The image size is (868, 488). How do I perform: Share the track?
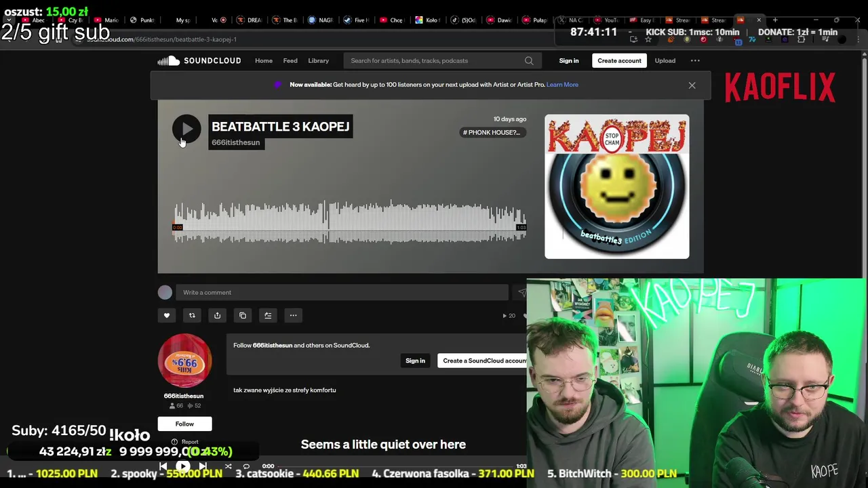217,315
